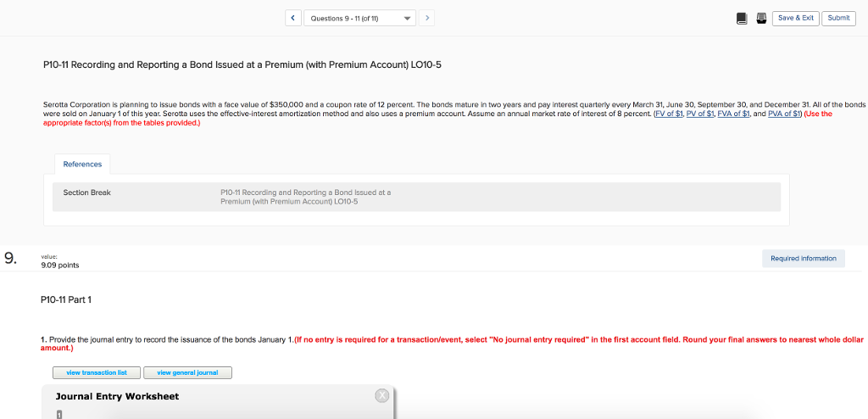Close the Journal Entry Worksheet panel
This screenshot has height=419, width=868.
381,395
